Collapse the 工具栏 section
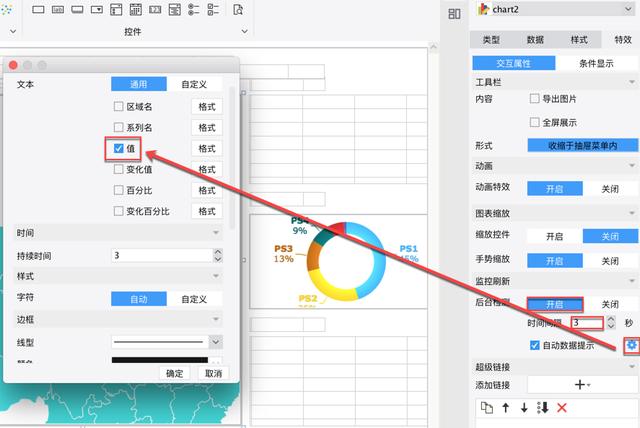The width and height of the screenshot is (640, 428). (x=631, y=82)
